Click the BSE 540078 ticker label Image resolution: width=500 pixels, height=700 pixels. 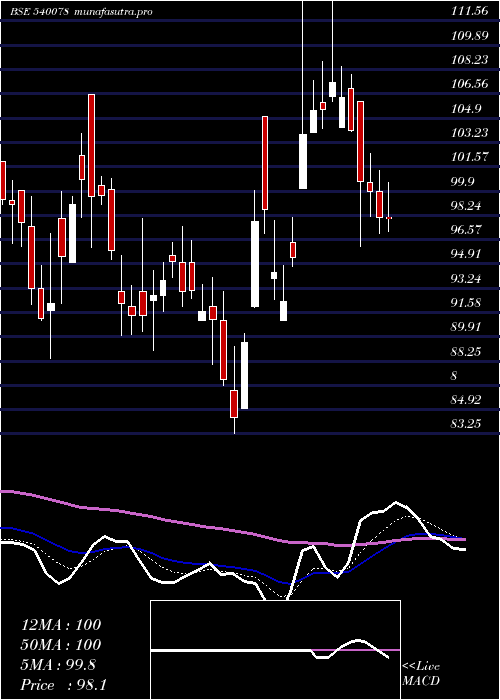pos(39,12)
